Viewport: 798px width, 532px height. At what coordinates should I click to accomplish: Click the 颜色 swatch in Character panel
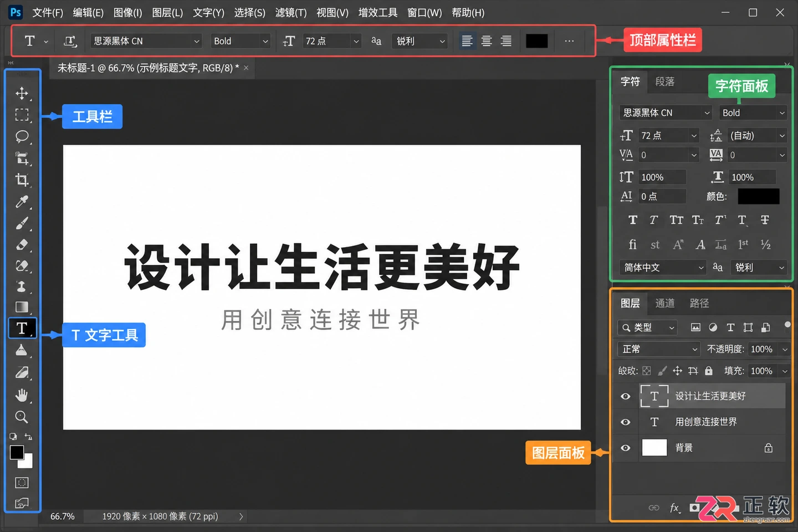pos(759,196)
